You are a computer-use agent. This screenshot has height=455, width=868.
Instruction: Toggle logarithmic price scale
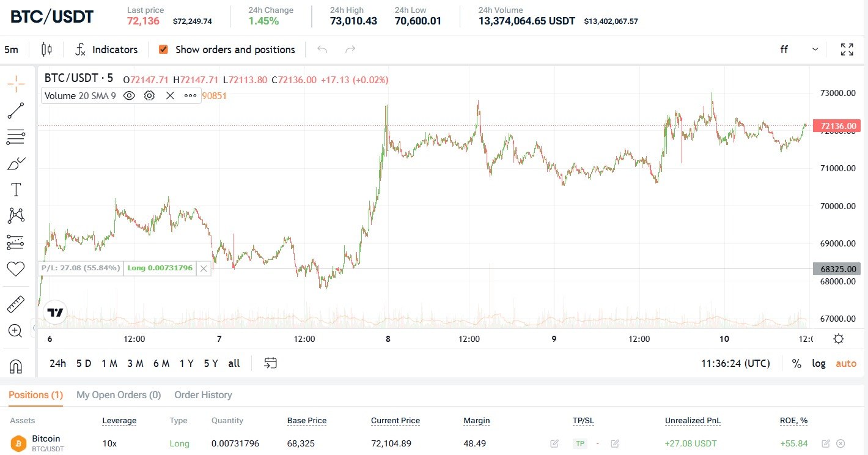point(818,363)
